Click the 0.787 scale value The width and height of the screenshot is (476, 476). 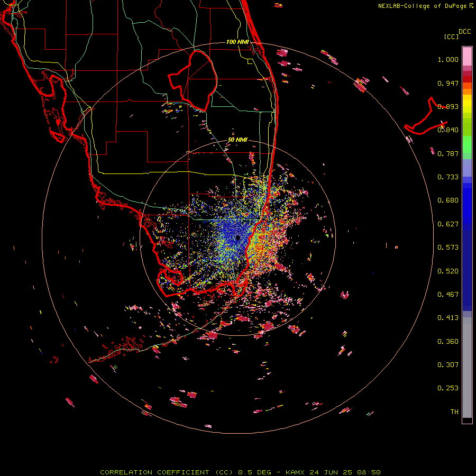click(x=448, y=153)
